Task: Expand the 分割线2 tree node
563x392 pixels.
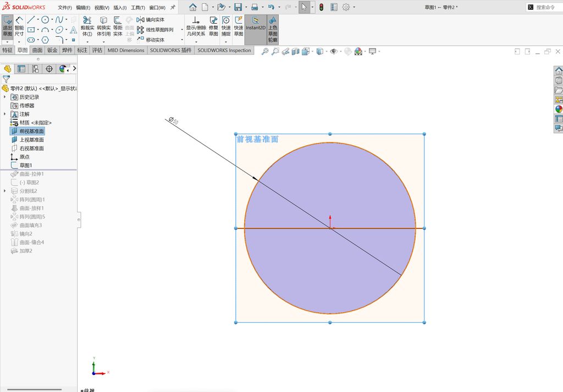Action: (4, 191)
